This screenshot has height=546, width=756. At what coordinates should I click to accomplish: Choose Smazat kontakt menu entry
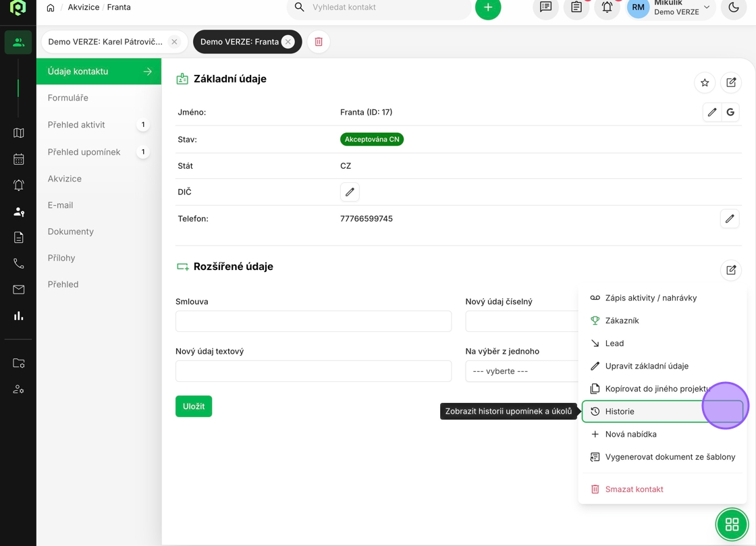pos(634,489)
